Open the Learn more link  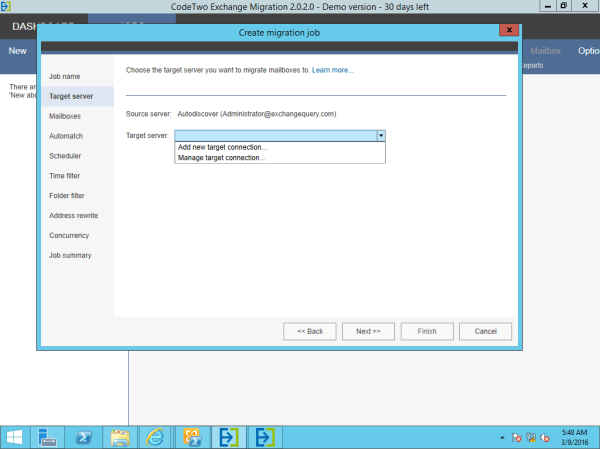[x=333, y=70]
